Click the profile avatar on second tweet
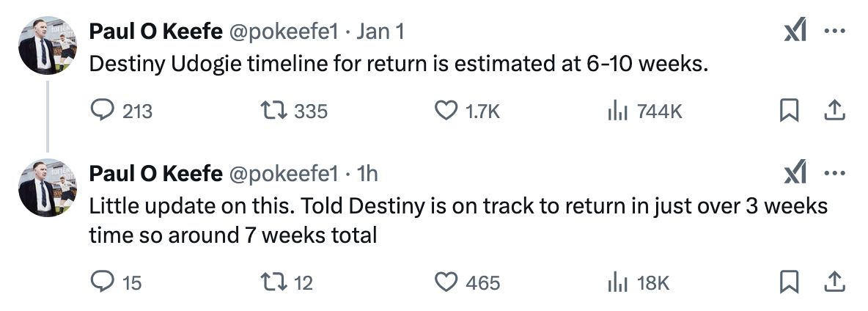Screen dimensions: 868x311 (47, 188)
